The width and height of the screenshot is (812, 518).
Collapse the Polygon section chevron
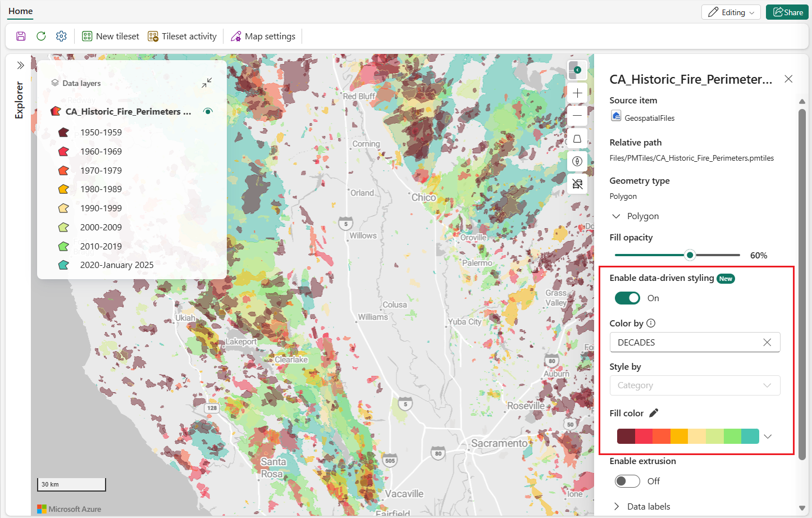coord(616,216)
